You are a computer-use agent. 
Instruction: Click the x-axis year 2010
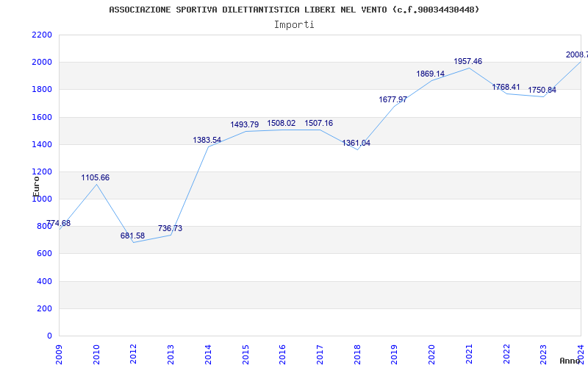click(96, 354)
